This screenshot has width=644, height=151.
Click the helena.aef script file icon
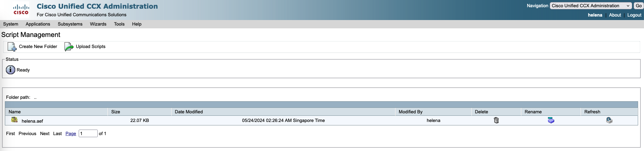tap(14, 120)
